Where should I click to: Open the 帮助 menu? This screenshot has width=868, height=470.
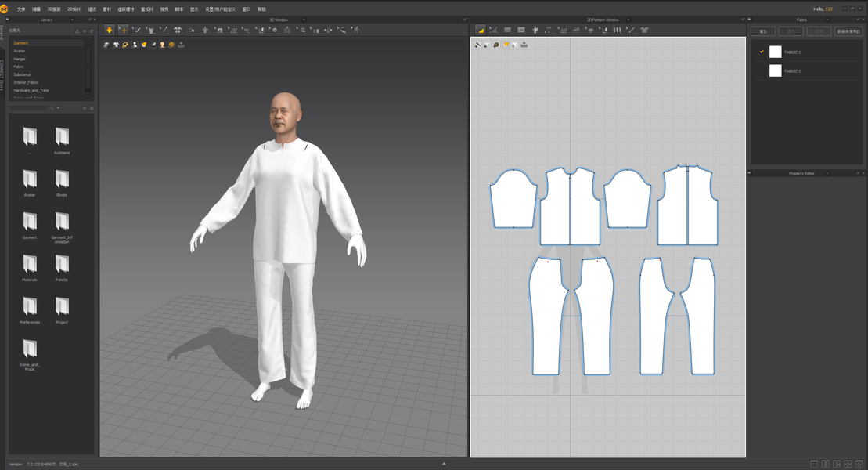(x=261, y=9)
